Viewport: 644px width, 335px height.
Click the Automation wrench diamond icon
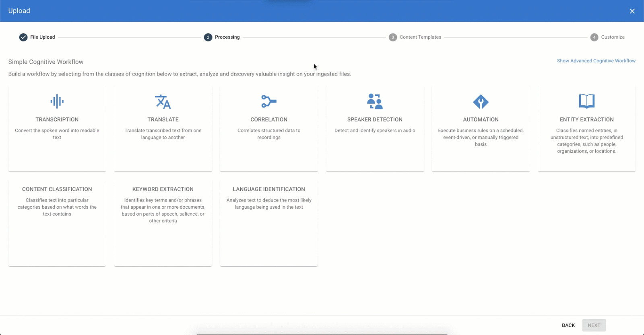pyautogui.click(x=481, y=102)
